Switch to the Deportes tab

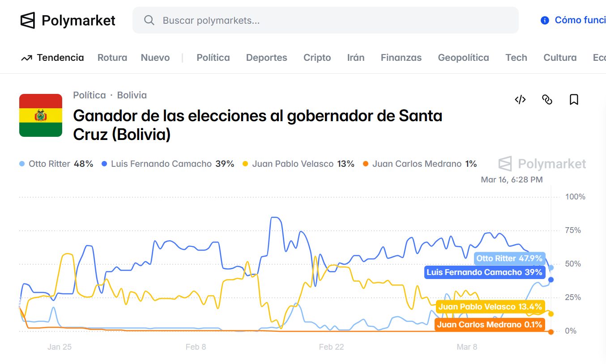(x=267, y=58)
